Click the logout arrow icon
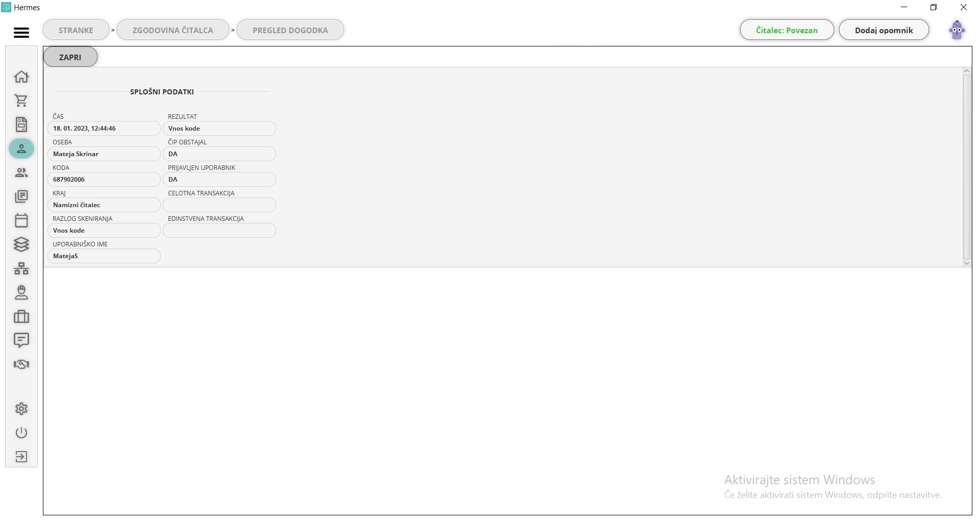The width and height of the screenshot is (980, 523). [x=21, y=457]
